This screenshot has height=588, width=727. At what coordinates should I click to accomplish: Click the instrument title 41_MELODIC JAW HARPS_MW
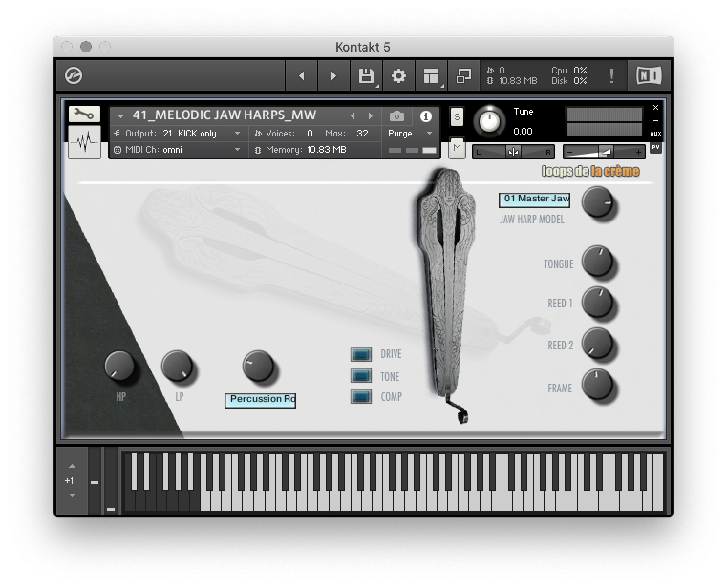click(x=225, y=115)
